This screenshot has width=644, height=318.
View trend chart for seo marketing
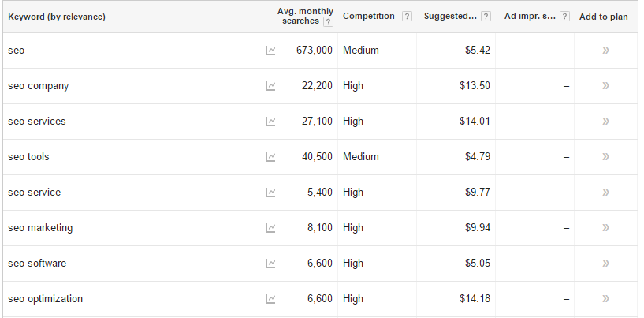tap(270, 228)
